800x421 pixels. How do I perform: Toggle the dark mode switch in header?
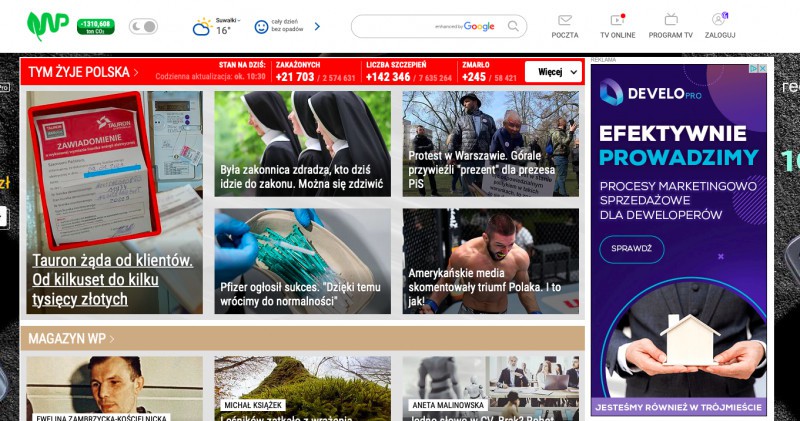point(143,26)
